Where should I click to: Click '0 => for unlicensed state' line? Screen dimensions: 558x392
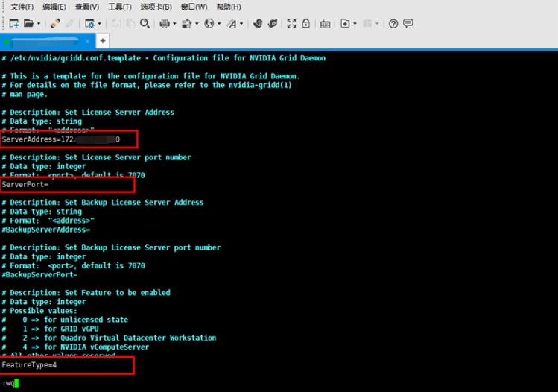65,320
